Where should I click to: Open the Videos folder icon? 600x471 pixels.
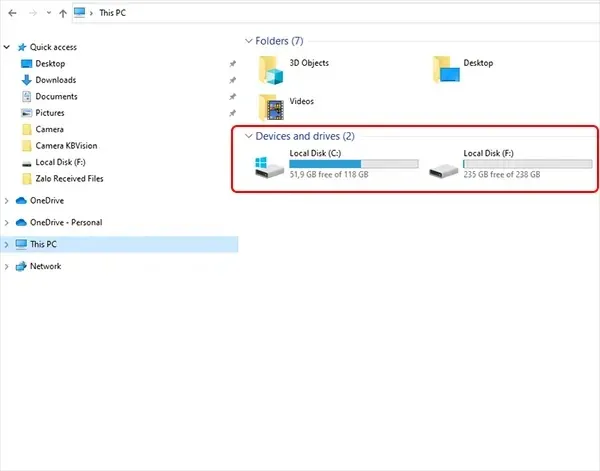(x=270, y=106)
